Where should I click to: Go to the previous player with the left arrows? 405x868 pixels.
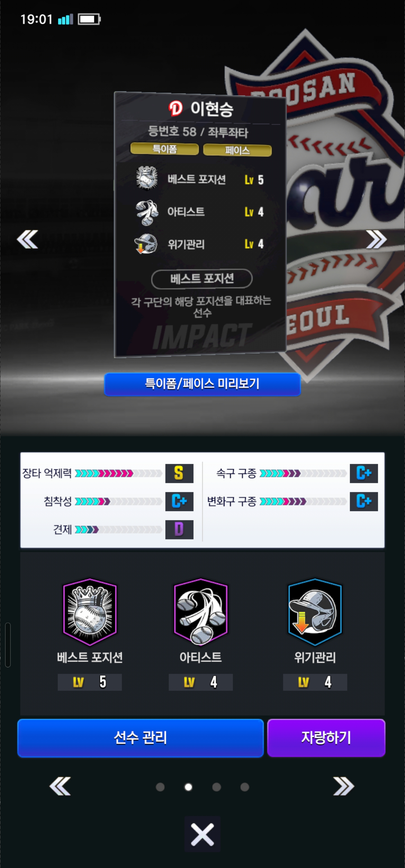tap(27, 239)
